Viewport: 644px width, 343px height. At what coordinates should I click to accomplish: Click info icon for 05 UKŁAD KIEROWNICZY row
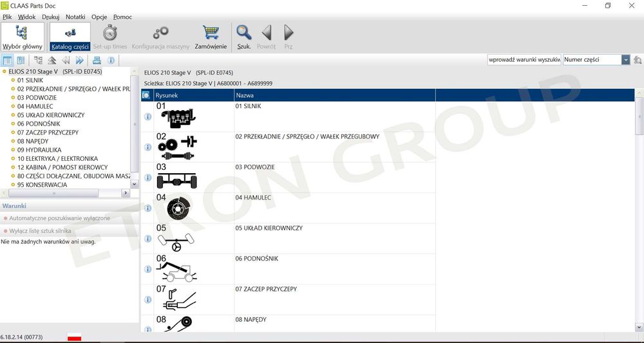point(148,239)
